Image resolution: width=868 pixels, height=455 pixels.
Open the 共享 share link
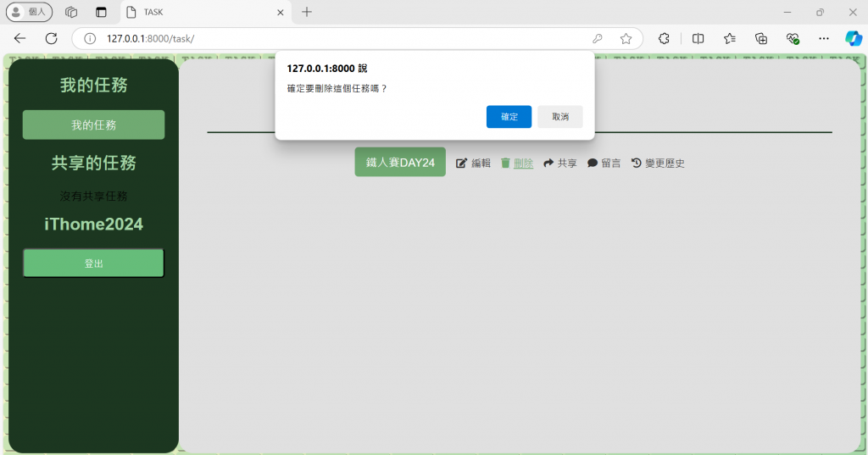click(x=567, y=164)
